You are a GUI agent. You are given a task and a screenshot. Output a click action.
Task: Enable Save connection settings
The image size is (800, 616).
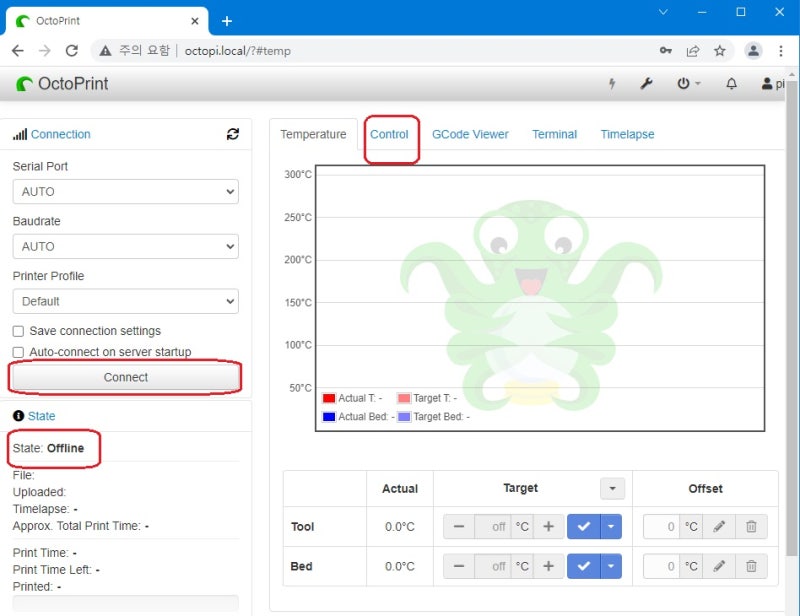pyautogui.click(x=16, y=331)
